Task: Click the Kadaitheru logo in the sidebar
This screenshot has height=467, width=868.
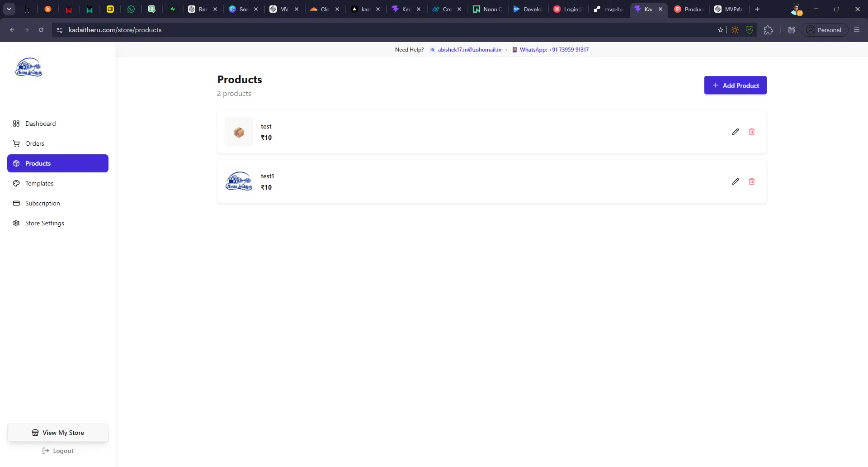Action: [29, 67]
